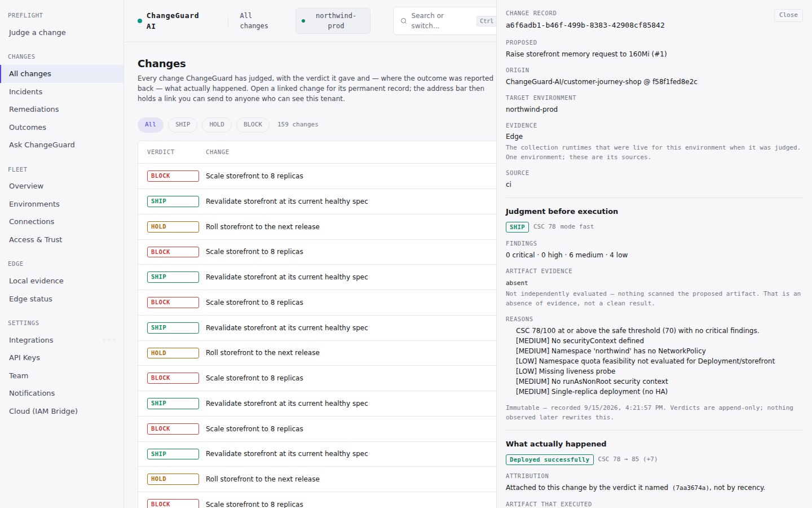Screen dimensions: 812x508
Task: Open the northwind-prod environment switcher
Action: pyautogui.click(x=333, y=21)
